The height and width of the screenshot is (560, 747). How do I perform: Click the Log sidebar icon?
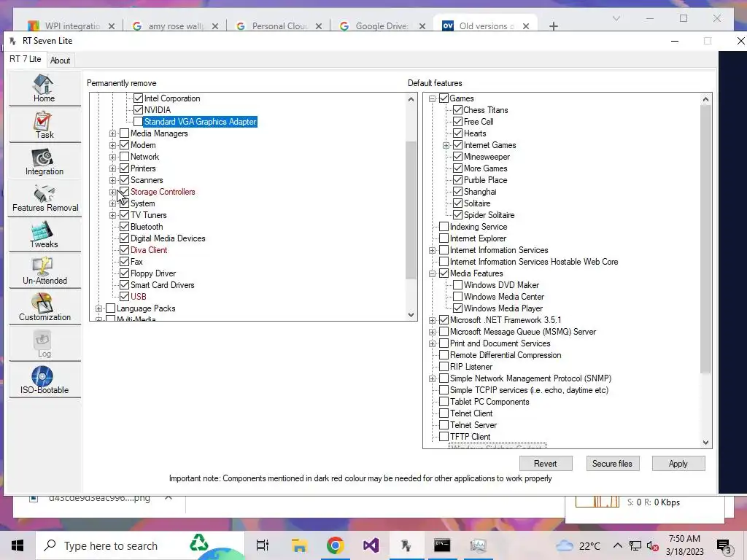pyautogui.click(x=44, y=344)
